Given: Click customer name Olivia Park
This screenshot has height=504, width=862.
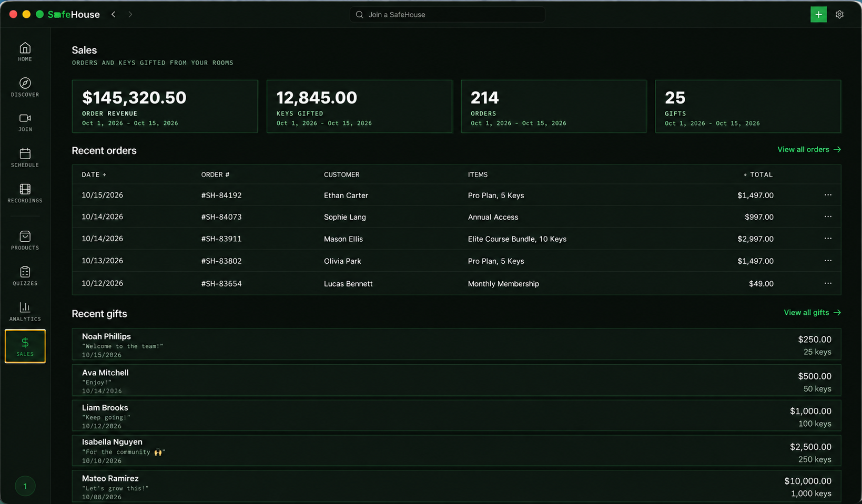Looking at the screenshot, I should coord(342,261).
